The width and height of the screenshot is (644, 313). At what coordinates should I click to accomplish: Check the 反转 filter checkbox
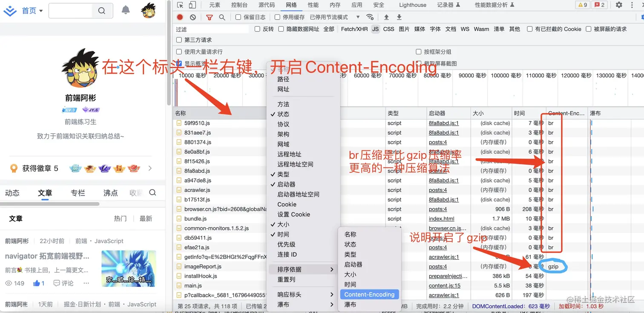[257, 29]
